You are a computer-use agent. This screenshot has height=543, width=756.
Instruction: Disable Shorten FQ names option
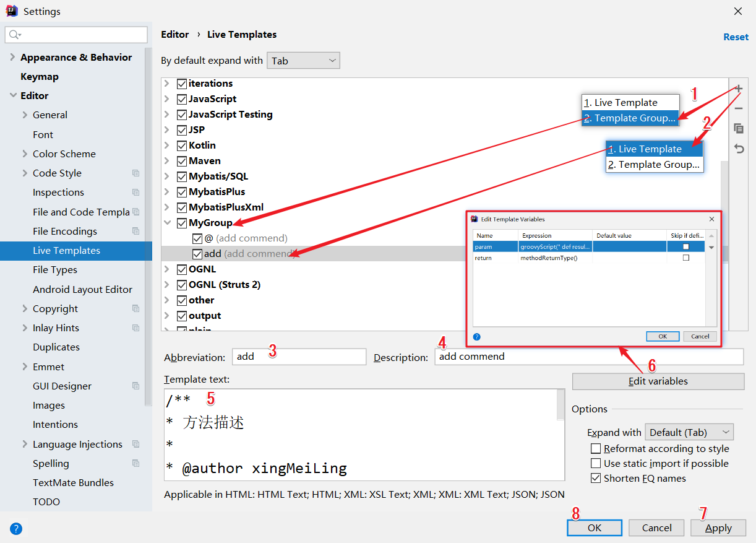coord(596,478)
